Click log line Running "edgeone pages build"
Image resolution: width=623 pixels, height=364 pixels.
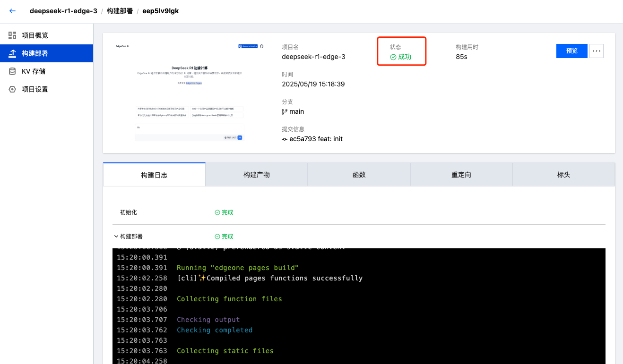pyautogui.click(x=238, y=268)
